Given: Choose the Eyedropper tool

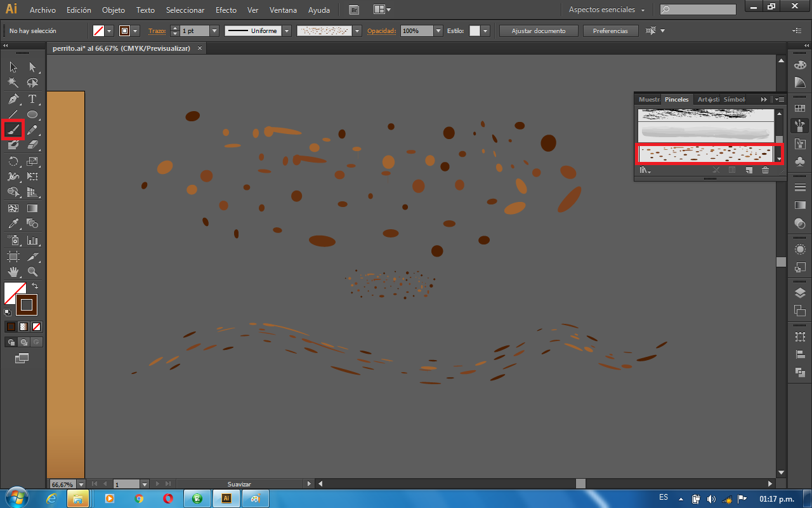Looking at the screenshot, I should coord(13,224).
